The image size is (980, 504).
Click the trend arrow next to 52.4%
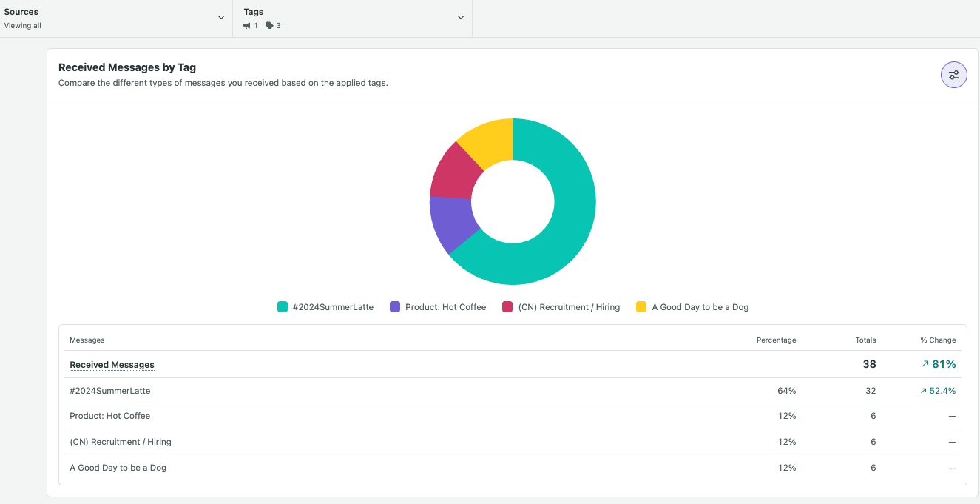pos(923,391)
